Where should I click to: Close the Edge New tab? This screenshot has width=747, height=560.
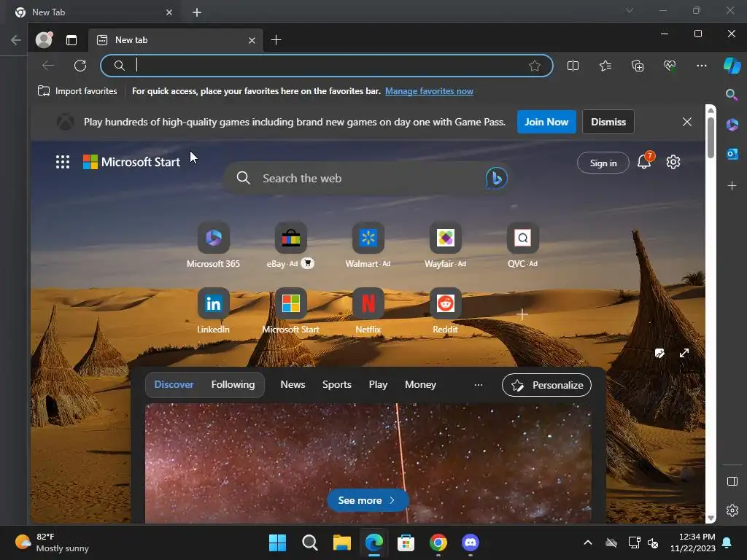252,41
